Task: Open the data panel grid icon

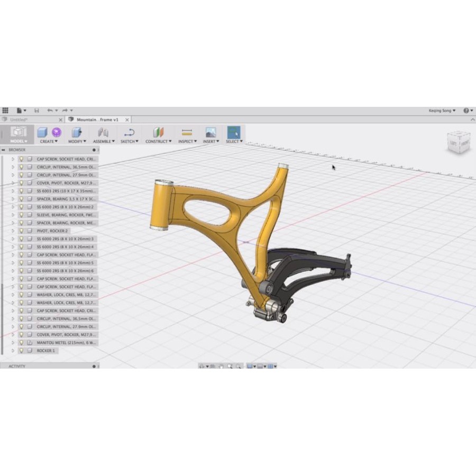Action: coord(5,111)
